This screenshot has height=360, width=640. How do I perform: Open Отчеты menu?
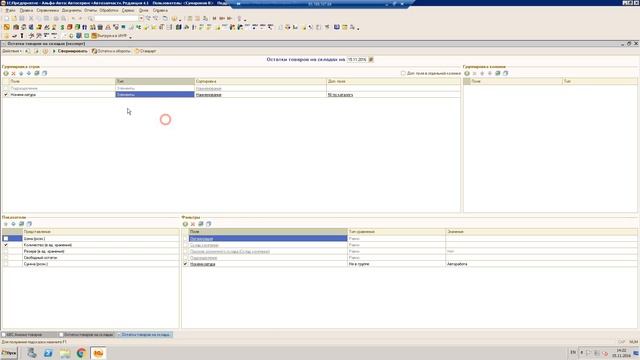point(90,10)
